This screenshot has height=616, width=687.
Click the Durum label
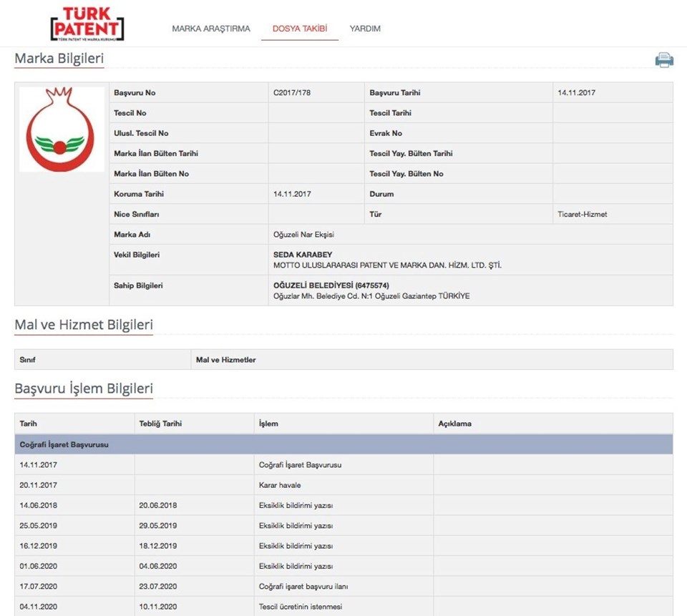(x=381, y=194)
